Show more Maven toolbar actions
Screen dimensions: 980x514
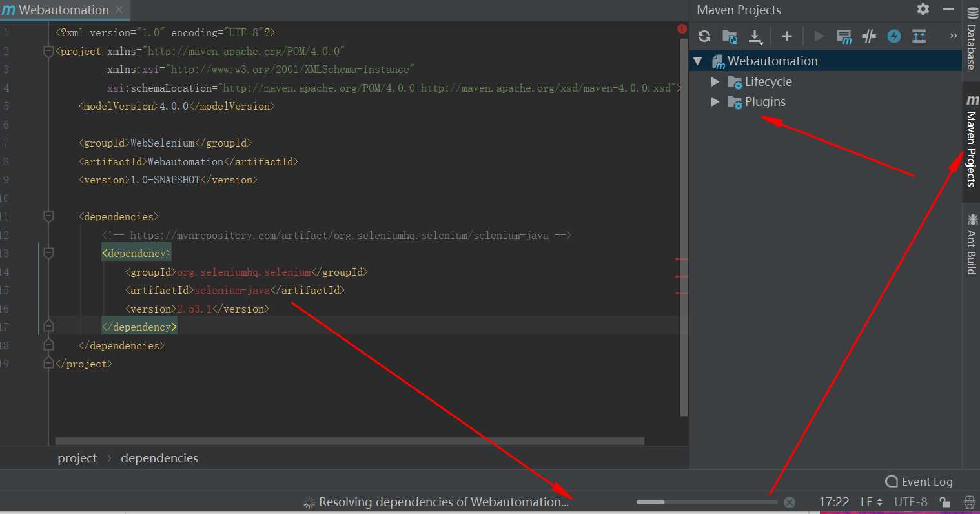pyautogui.click(x=954, y=36)
